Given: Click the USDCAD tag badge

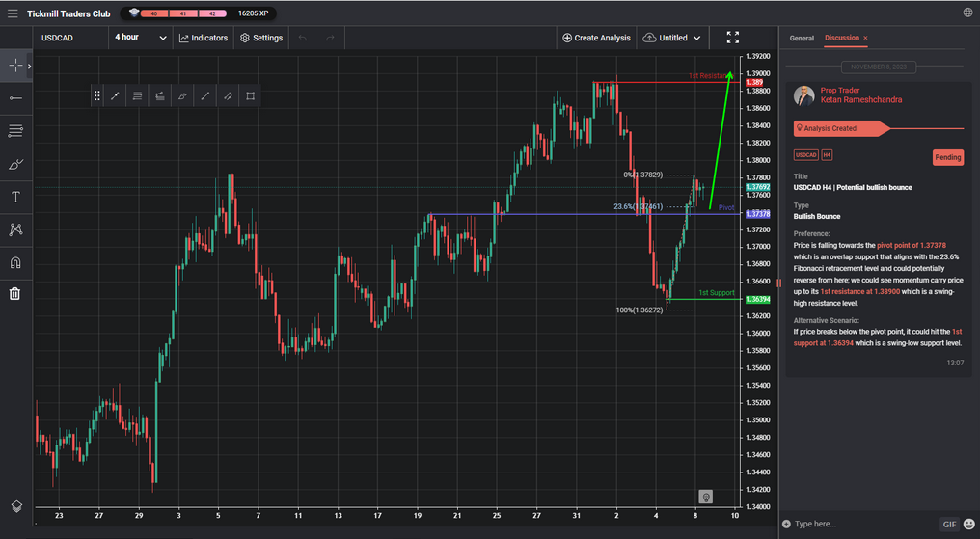Looking at the screenshot, I should [805, 155].
